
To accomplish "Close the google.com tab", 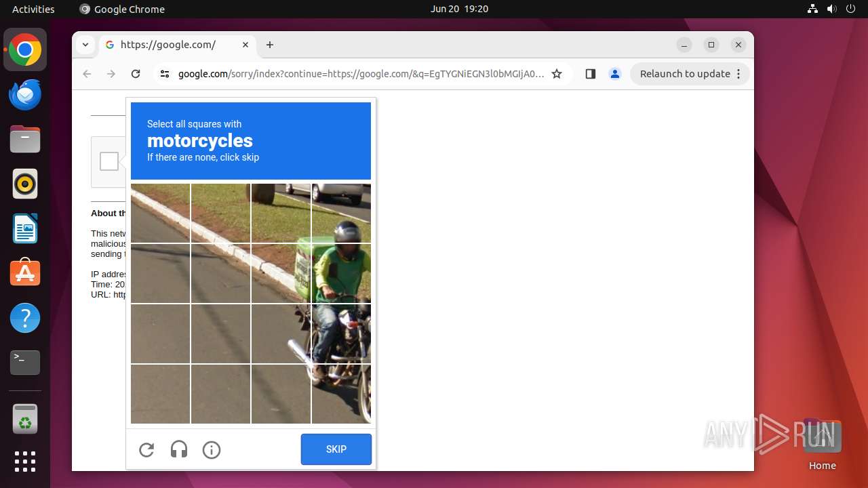I will pyautogui.click(x=245, y=45).
